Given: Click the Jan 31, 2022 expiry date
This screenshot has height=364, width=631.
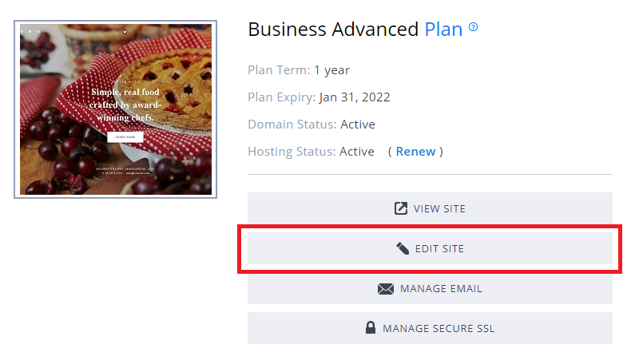Looking at the screenshot, I should click(x=354, y=97).
